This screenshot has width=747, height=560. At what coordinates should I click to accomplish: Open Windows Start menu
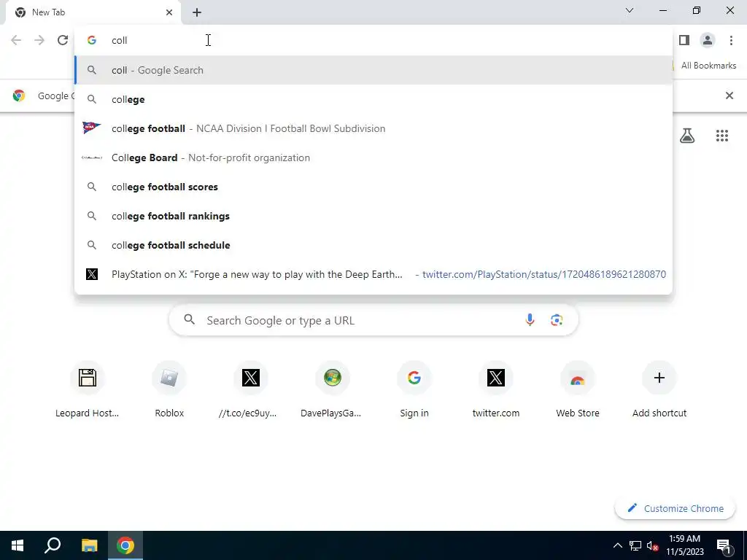18,545
